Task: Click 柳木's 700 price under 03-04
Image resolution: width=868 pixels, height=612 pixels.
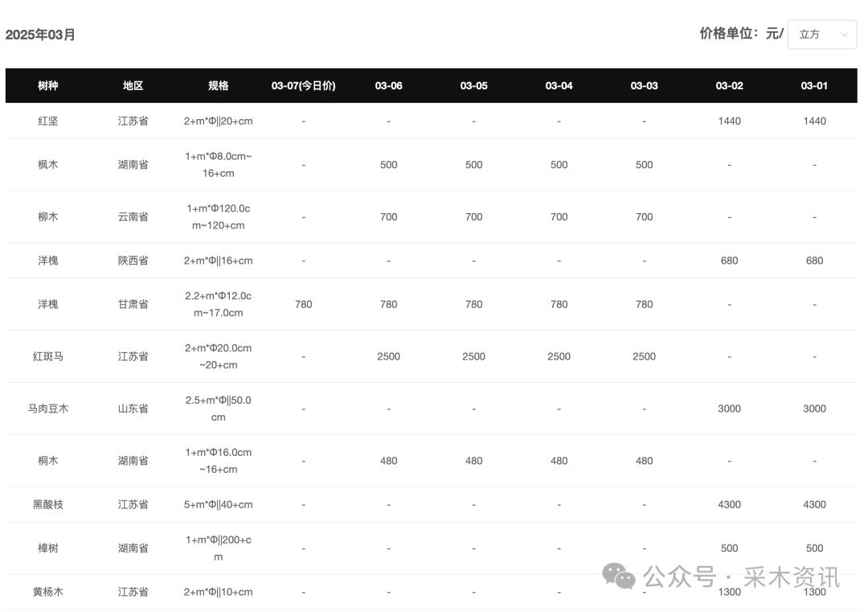Action: point(559,216)
